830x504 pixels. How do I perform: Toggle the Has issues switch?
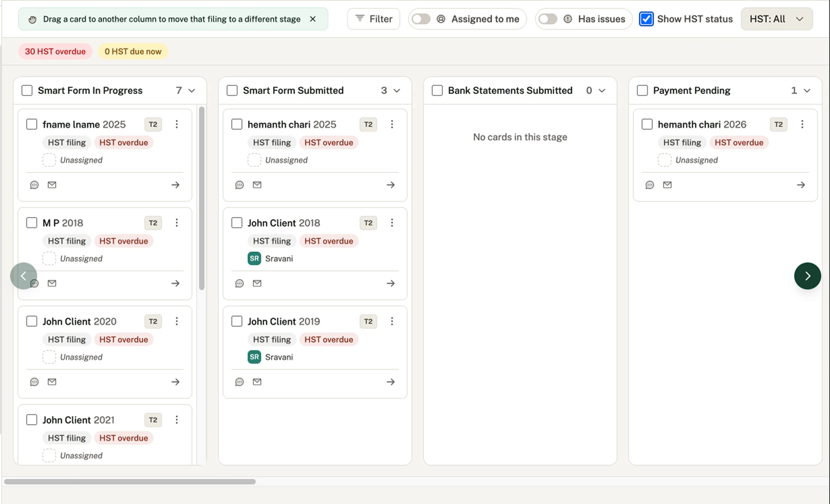coord(548,19)
